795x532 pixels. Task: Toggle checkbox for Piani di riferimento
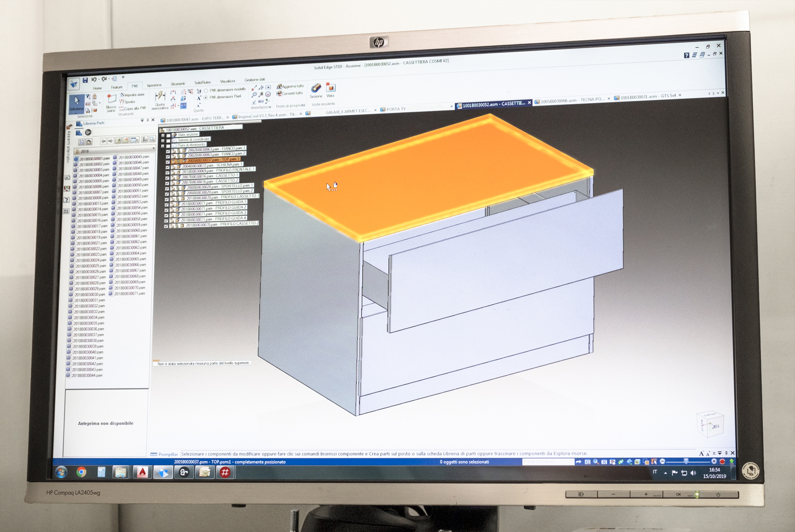(x=169, y=146)
